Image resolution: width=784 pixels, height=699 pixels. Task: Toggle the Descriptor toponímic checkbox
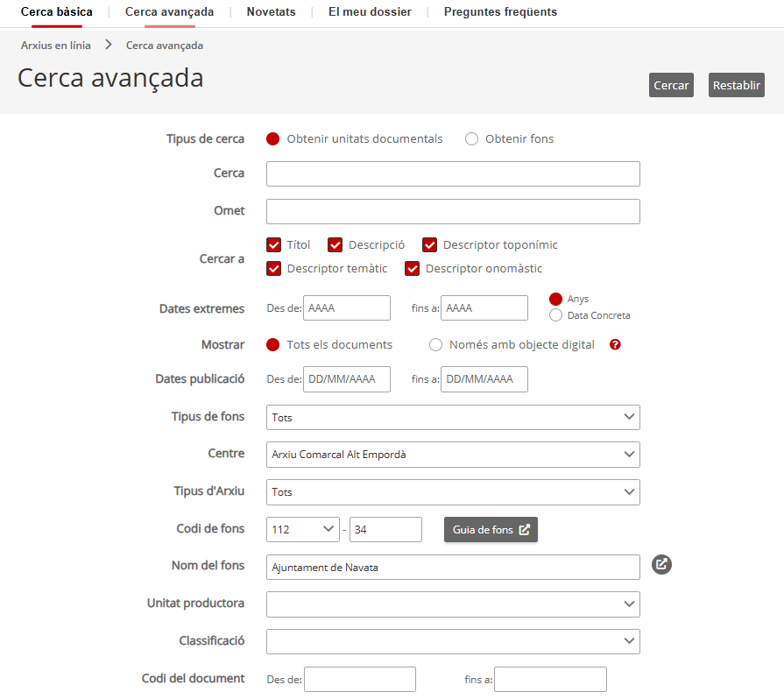pos(429,245)
